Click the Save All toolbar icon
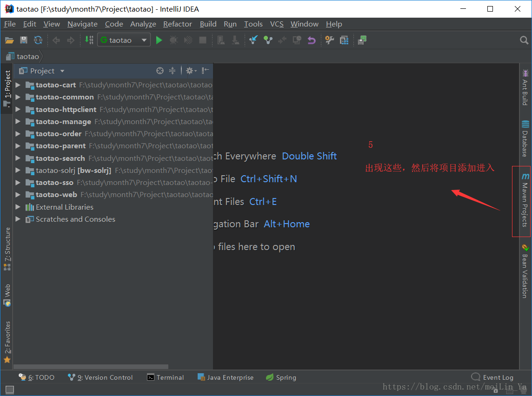 point(23,40)
